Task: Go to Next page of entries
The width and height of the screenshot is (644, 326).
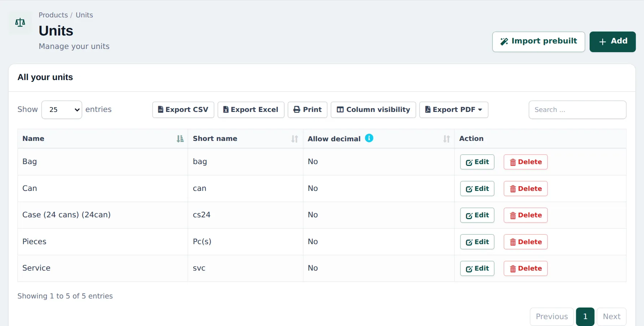Action: [611, 317]
